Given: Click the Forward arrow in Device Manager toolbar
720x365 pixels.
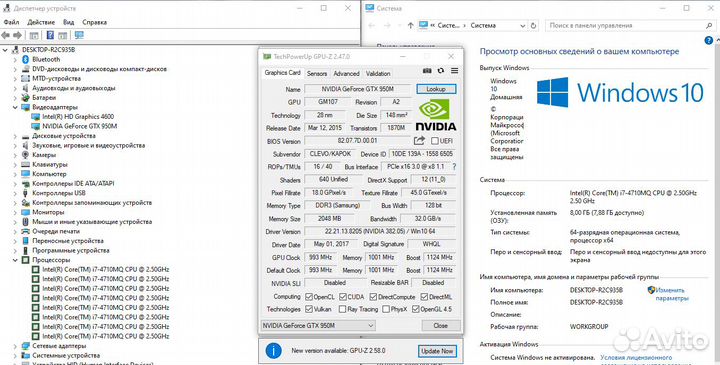Looking at the screenshot, I should (x=17, y=35).
